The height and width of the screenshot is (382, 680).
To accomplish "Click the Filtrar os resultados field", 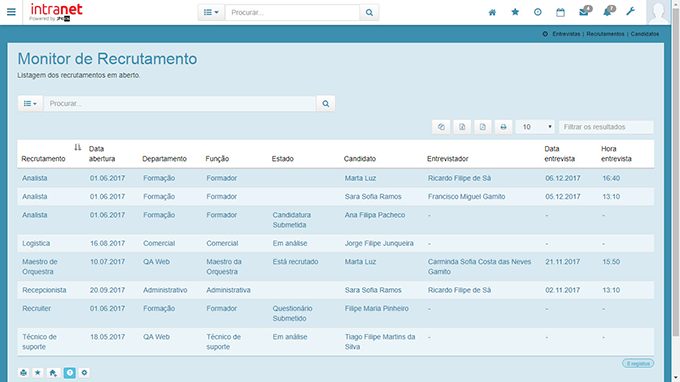I will pyautogui.click(x=606, y=127).
